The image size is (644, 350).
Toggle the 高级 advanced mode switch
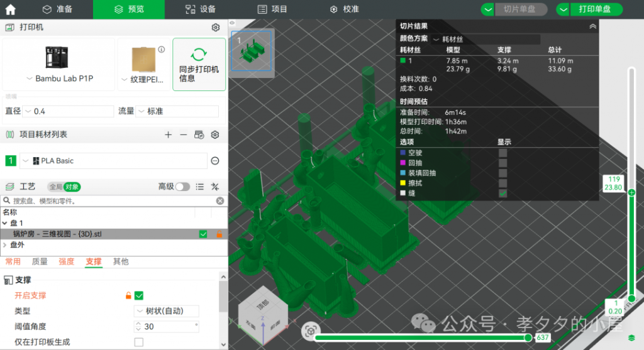point(182,187)
